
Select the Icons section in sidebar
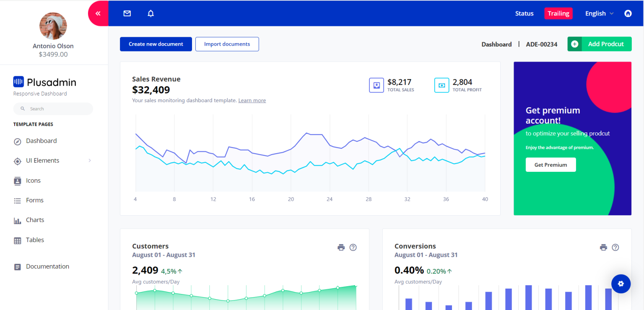(x=32, y=180)
